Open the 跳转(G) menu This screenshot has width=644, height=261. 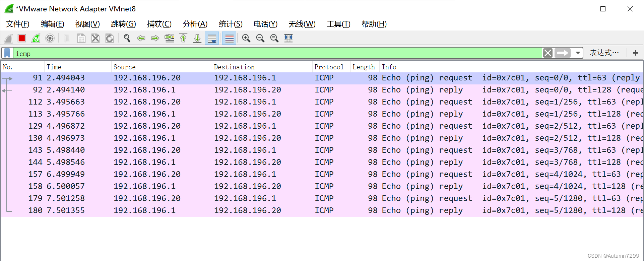[123, 24]
